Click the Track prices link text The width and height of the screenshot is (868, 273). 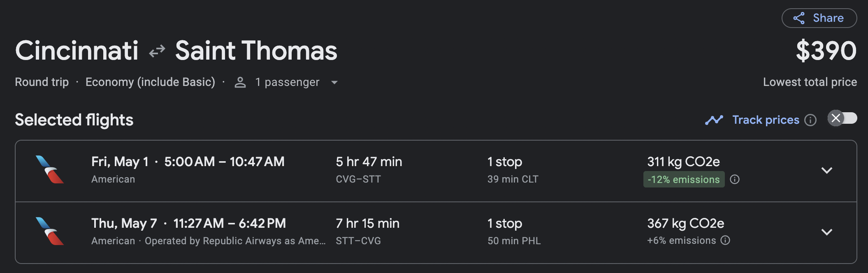(766, 120)
